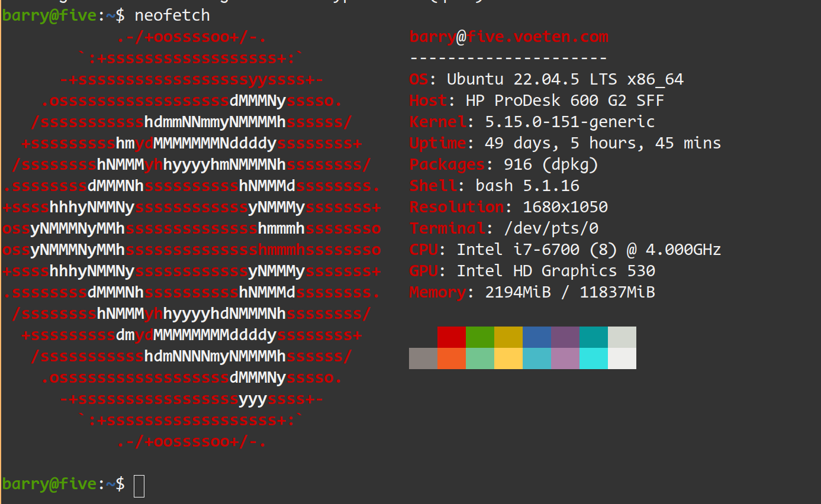Click the teal palette color block
The image size is (821, 504).
coord(594,337)
